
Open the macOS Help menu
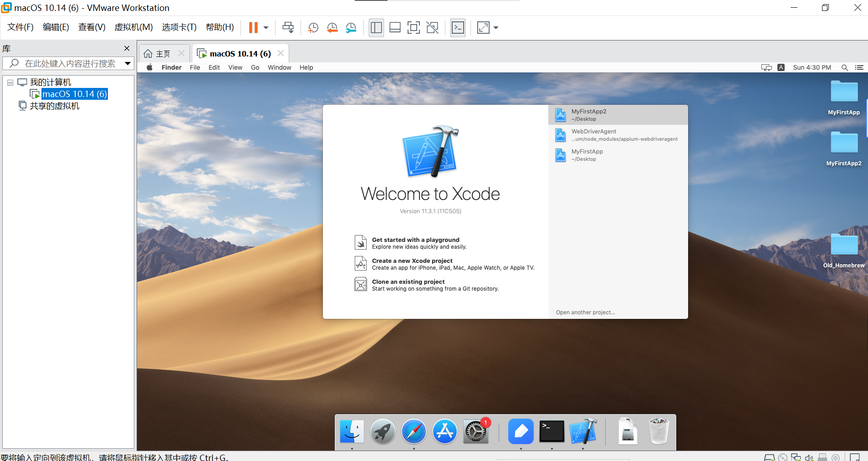click(306, 67)
